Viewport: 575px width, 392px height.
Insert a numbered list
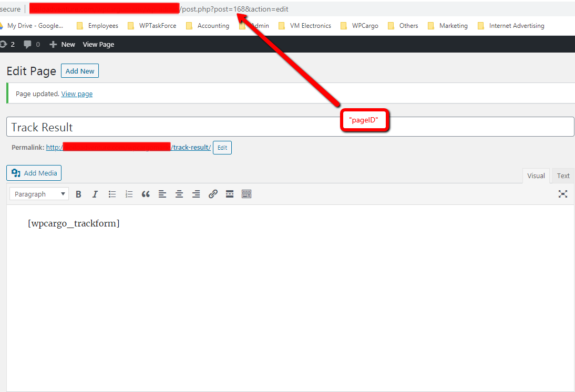tap(129, 194)
